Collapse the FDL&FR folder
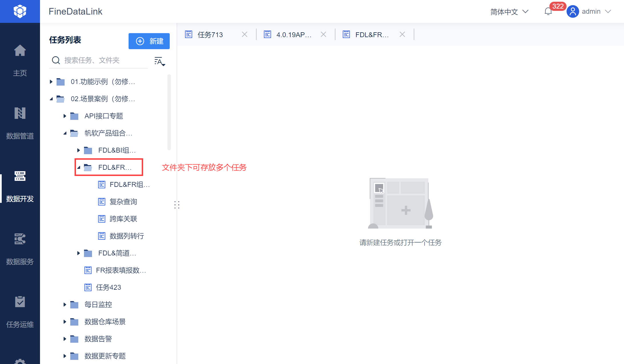 click(79, 167)
